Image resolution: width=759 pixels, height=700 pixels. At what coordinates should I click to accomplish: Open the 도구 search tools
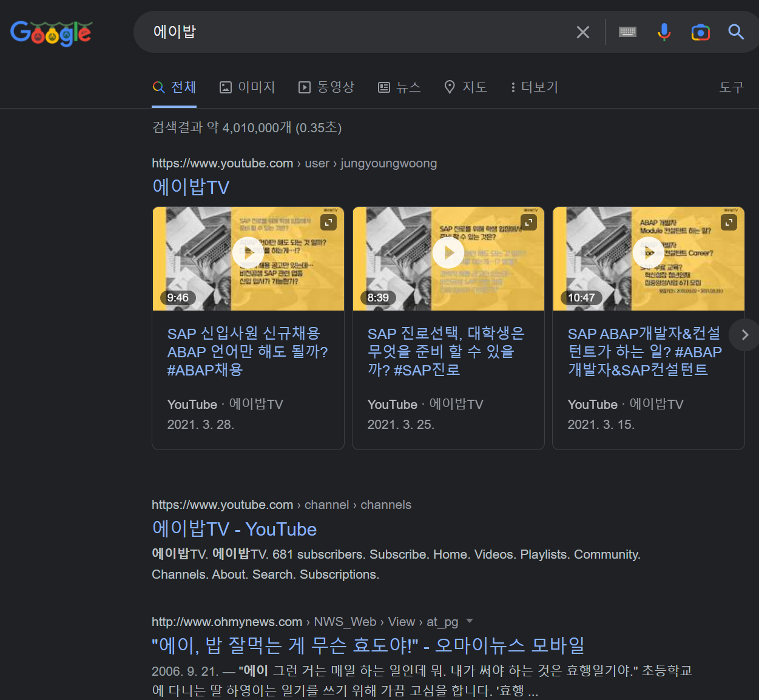pyautogui.click(x=731, y=87)
